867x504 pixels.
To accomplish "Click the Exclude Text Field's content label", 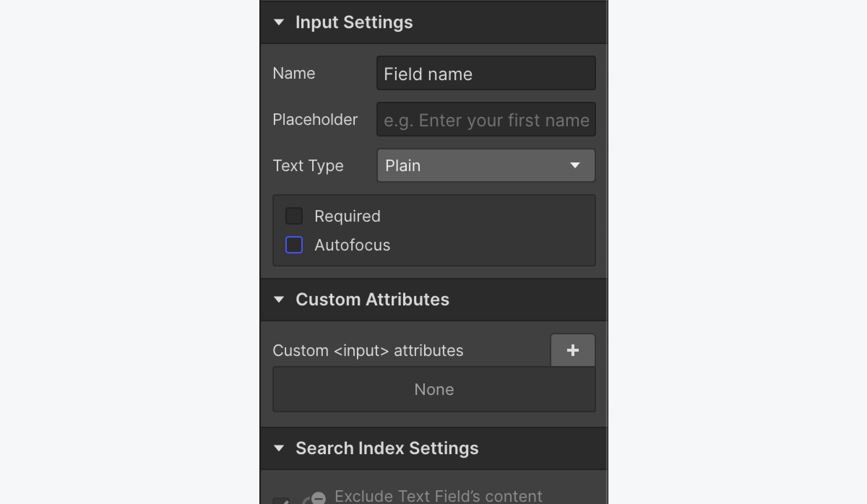I will click(x=438, y=497).
